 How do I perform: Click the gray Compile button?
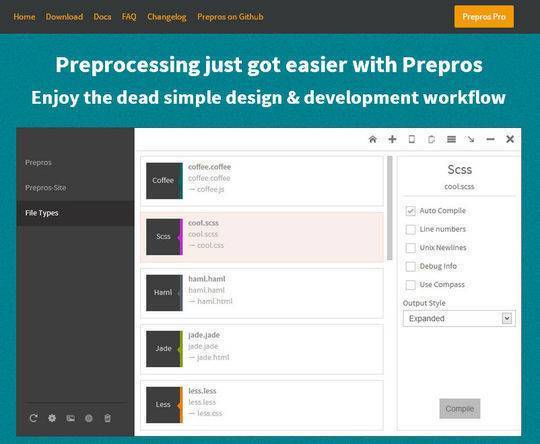[x=459, y=409]
